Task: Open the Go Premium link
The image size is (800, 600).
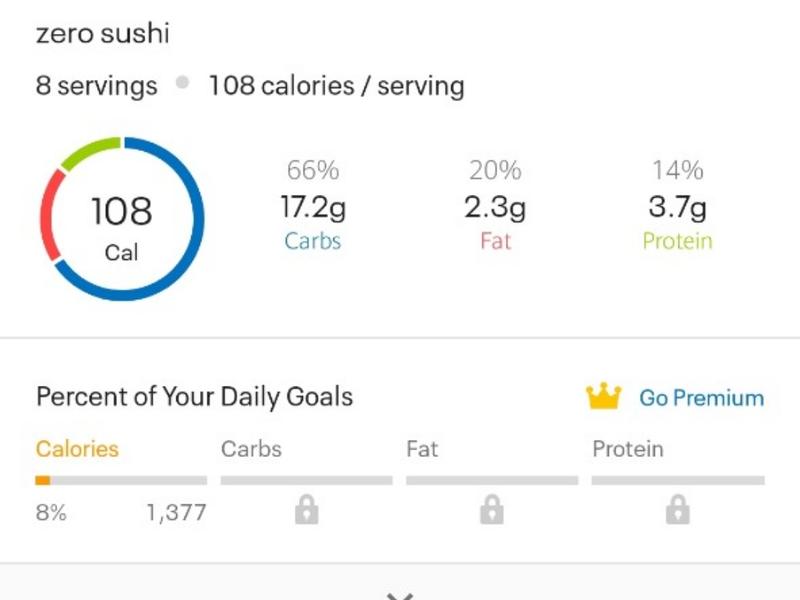Action: [x=701, y=398]
